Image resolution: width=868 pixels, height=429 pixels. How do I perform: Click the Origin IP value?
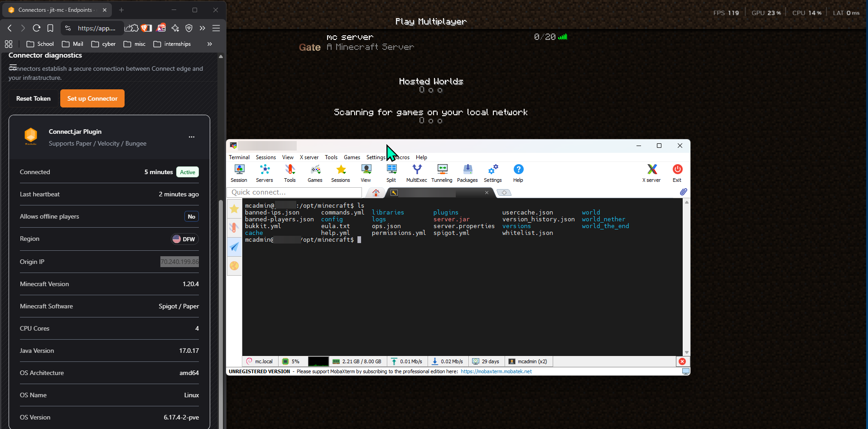coord(179,262)
